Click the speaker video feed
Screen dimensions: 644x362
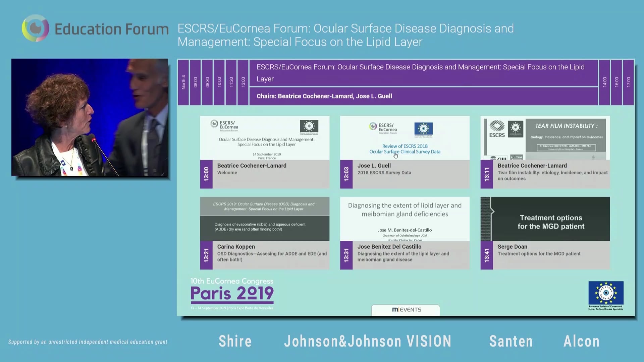pos(90,117)
